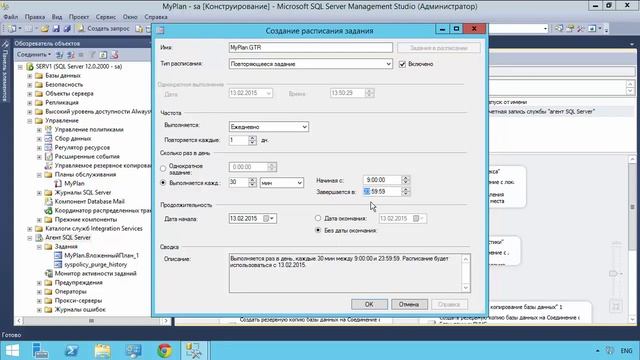Collapse the Управление tree node
640x360 pixels.
click(x=30, y=121)
